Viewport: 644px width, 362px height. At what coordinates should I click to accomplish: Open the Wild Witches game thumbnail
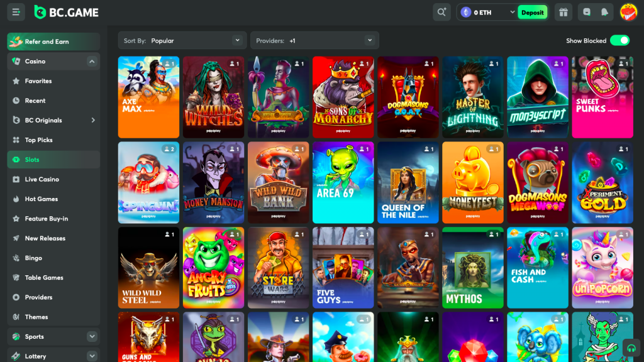tap(214, 97)
